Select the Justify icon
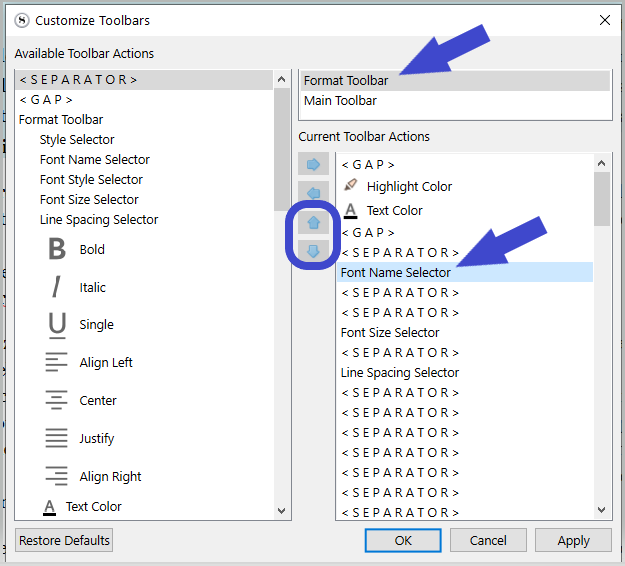The width and height of the screenshot is (625, 566). click(56, 438)
